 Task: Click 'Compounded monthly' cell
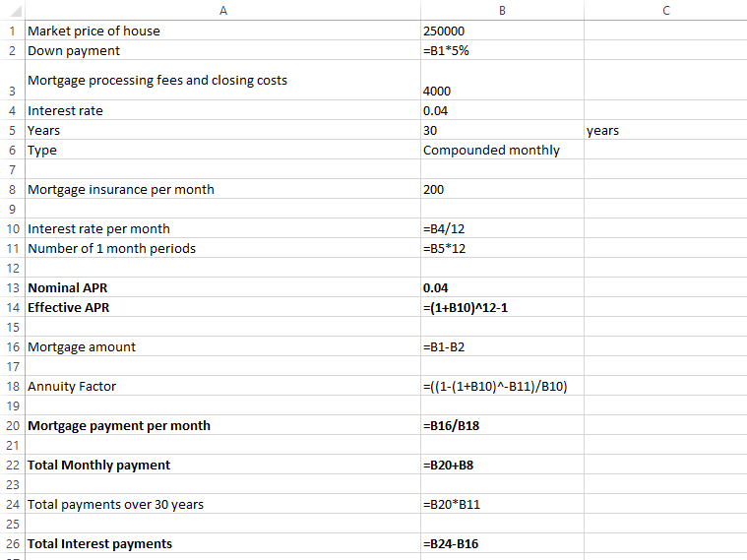point(502,150)
